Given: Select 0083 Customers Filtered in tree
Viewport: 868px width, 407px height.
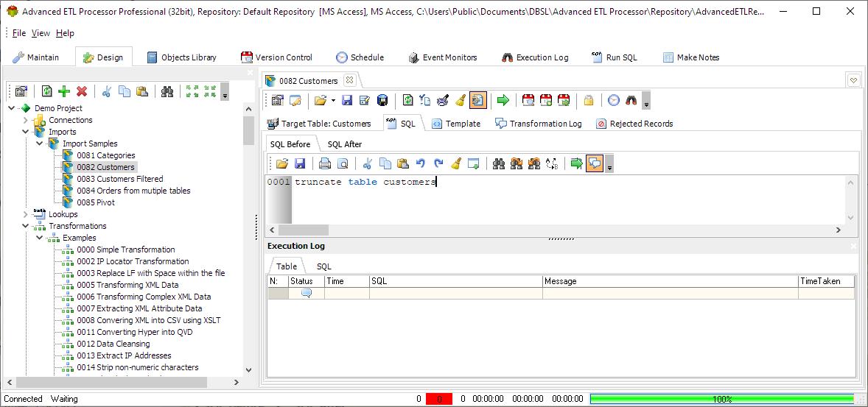Looking at the screenshot, I should click(x=119, y=179).
